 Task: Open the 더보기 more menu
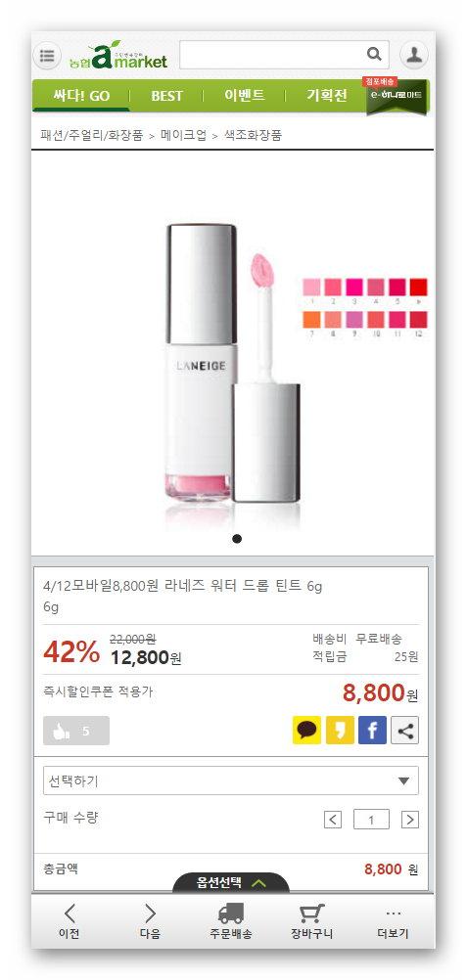[394, 922]
